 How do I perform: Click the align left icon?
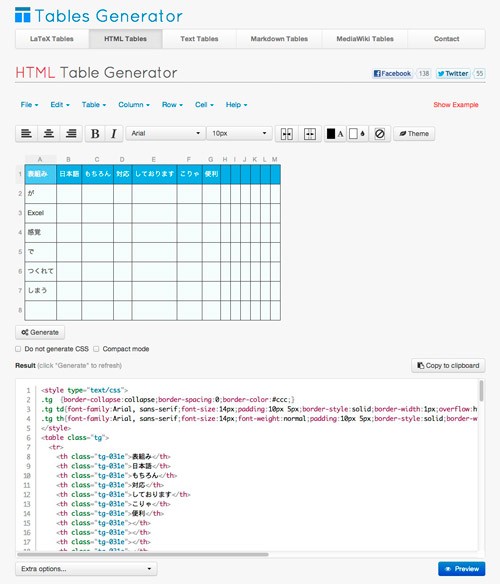[x=26, y=133]
